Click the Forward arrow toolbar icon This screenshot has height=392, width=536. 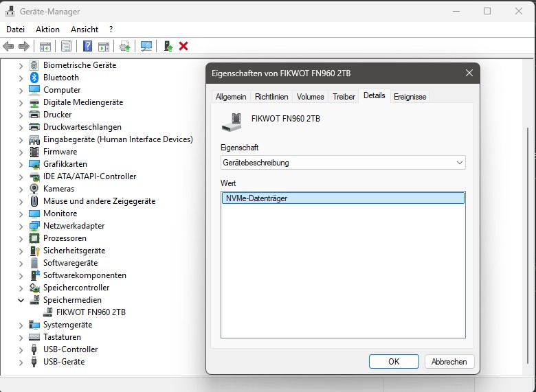(x=23, y=46)
